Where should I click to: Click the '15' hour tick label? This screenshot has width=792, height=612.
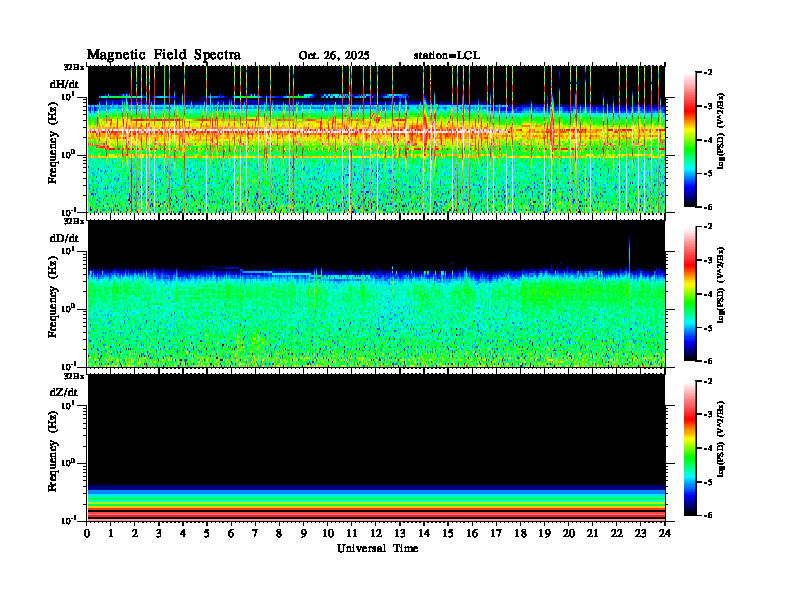click(x=448, y=533)
